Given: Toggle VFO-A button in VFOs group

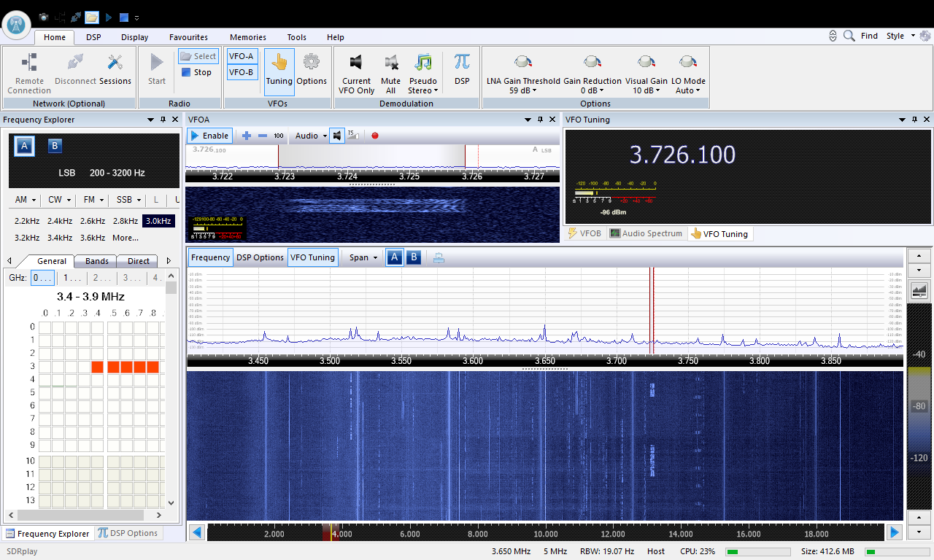Looking at the screenshot, I should click(242, 56).
